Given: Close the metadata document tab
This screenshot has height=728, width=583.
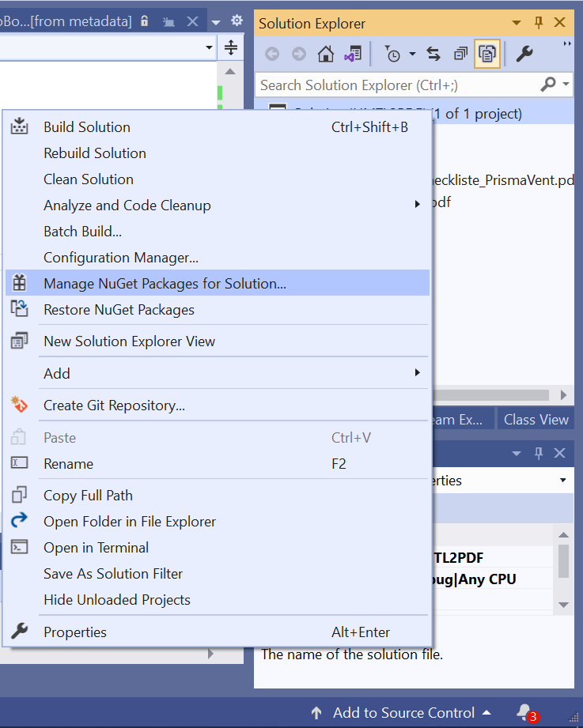Looking at the screenshot, I should [192, 21].
